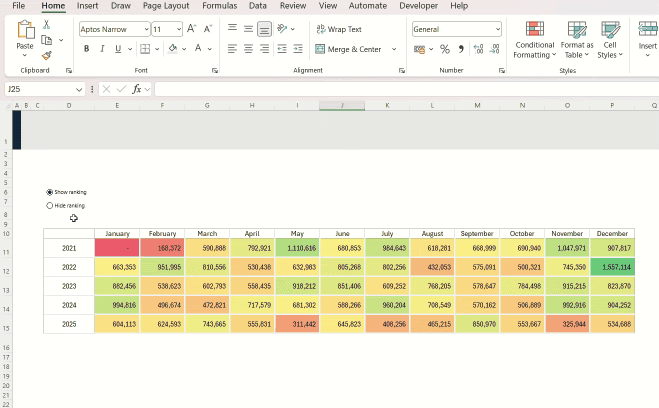
Task: Open fill color dropdown arrow
Action: coord(184,49)
